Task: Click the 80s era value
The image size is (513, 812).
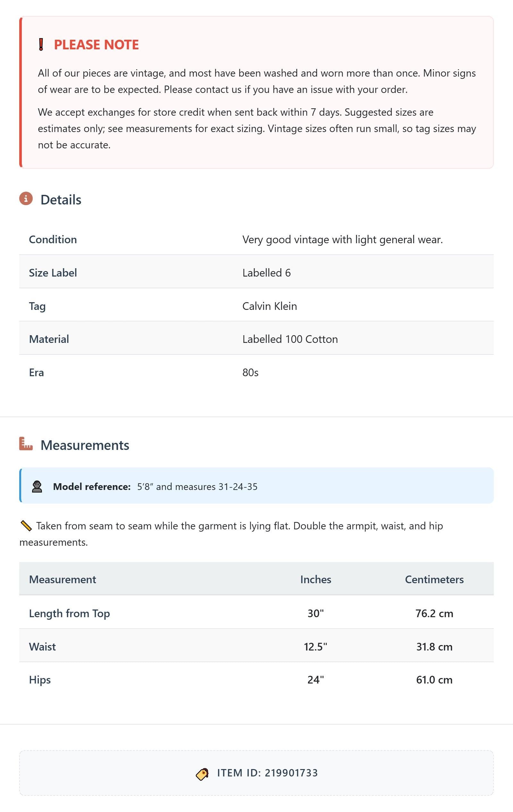Action: pyautogui.click(x=250, y=372)
